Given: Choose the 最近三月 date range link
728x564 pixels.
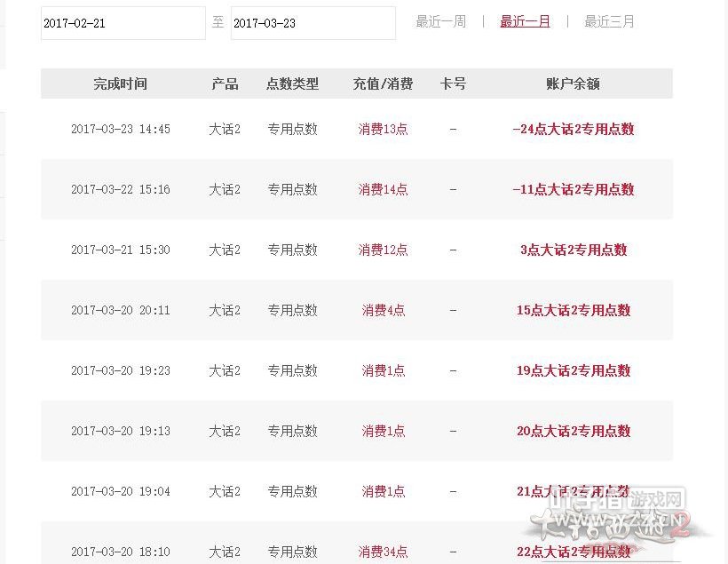Looking at the screenshot, I should pos(609,21).
